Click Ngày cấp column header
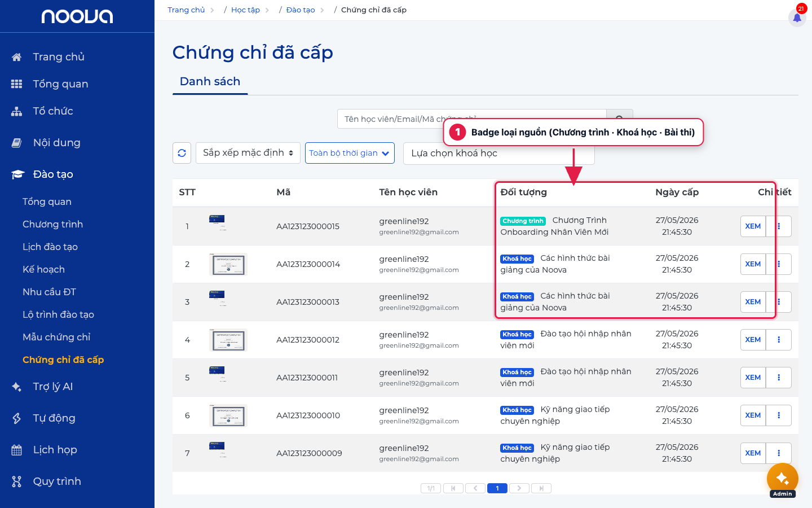This screenshot has height=508, width=812. (x=677, y=192)
